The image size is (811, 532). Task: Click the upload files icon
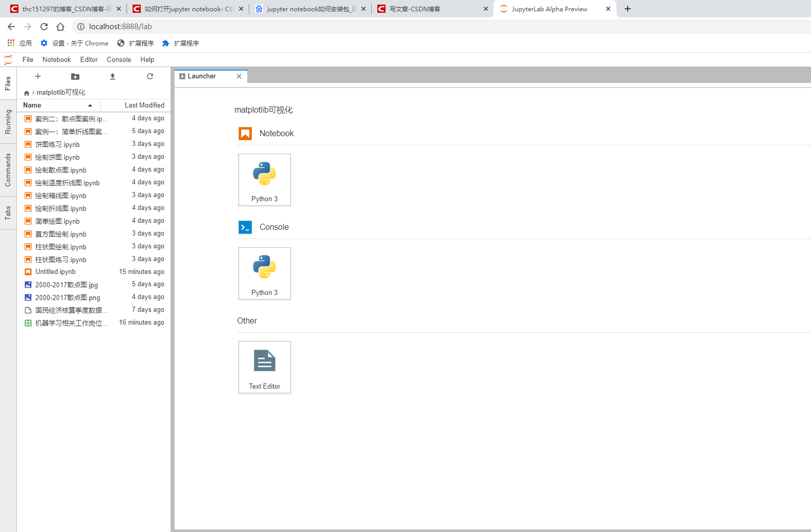pyautogui.click(x=113, y=76)
